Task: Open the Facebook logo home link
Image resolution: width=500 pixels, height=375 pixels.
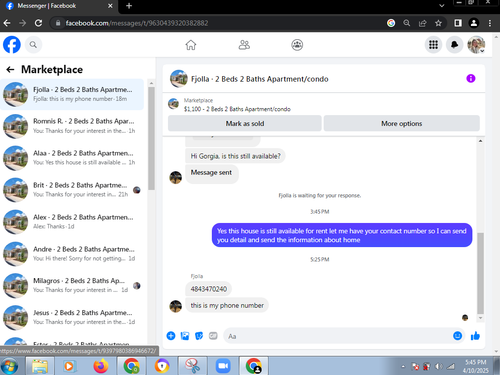Action: pyautogui.click(x=12, y=45)
